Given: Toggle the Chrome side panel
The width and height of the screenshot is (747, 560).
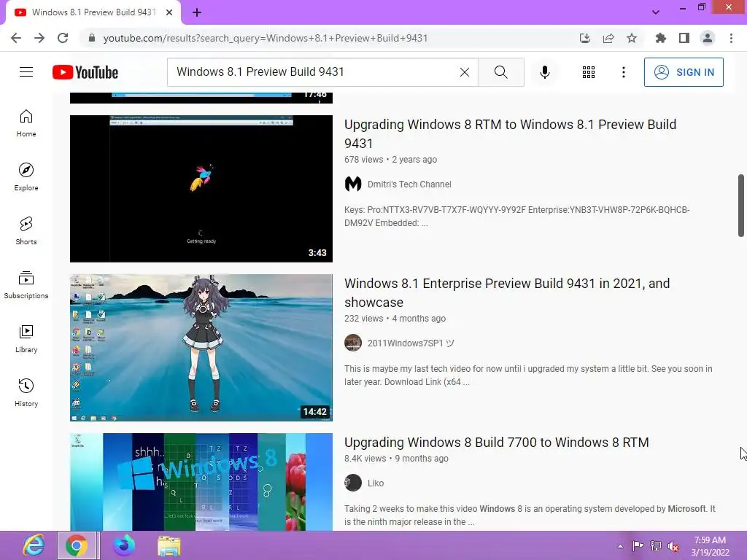Looking at the screenshot, I should point(684,38).
